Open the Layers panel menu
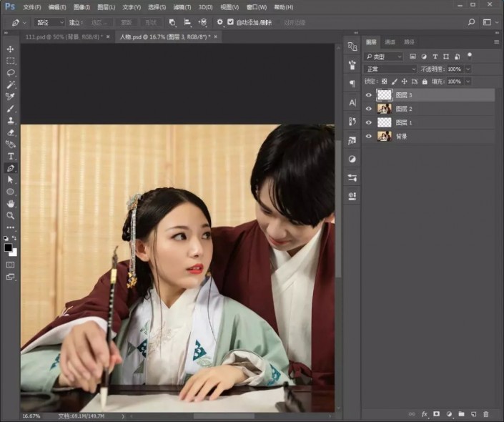The width and height of the screenshot is (504, 422). coord(496,41)
